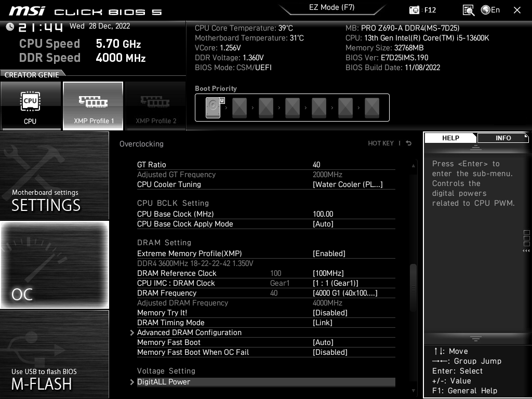Switch to the HELP tab
The height and width of the screenshot is (399, 532).
[x=450, y=138]
